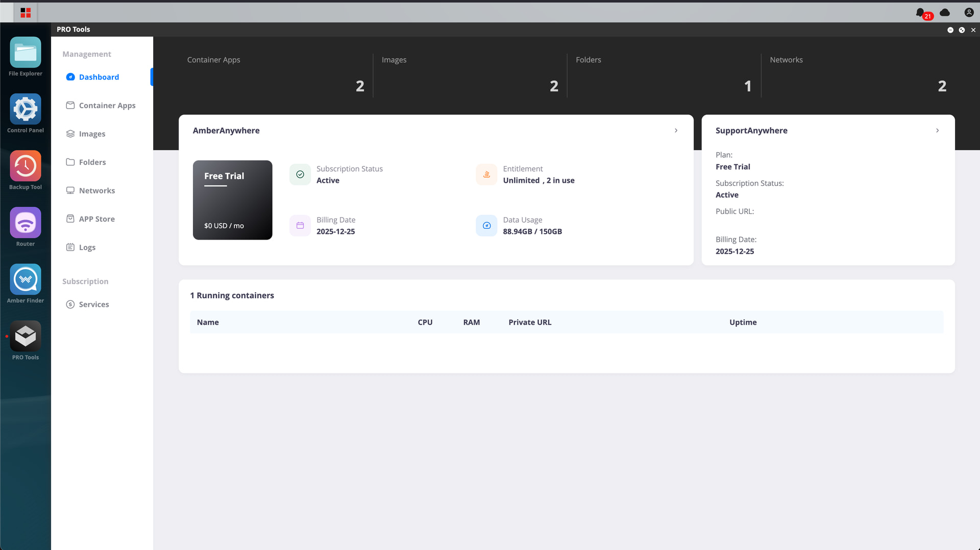The width and height of the screenshot is (980, 550).
Task: Click the red grid launcher icon
Action: click(26, 12)
